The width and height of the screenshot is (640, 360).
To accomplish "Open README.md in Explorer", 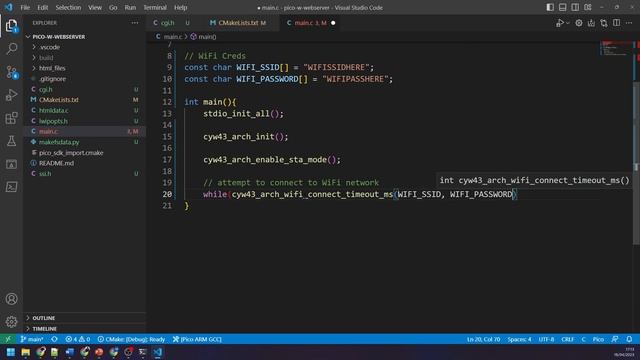I will pyautogui.click(x=56, y=163).
